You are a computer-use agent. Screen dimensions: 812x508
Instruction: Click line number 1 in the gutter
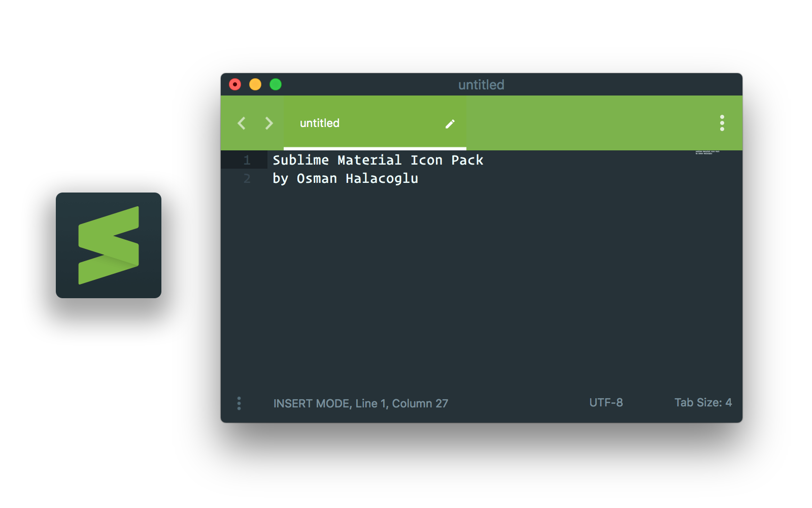point(247,160)
